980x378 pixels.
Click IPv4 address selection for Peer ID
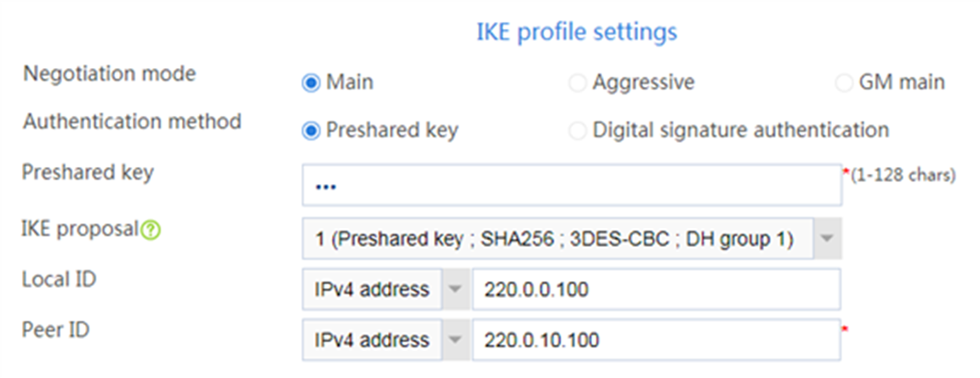coord(372,340)
